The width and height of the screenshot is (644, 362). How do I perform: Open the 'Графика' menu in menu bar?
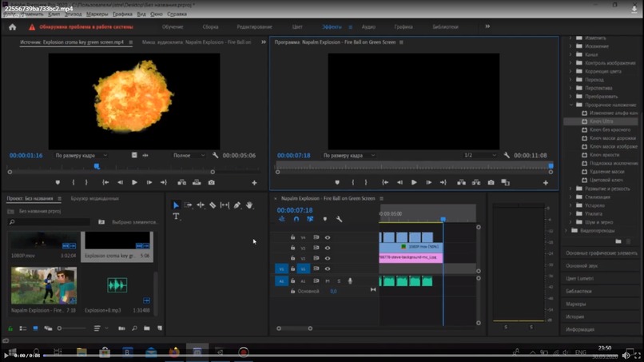click(122, 14)
